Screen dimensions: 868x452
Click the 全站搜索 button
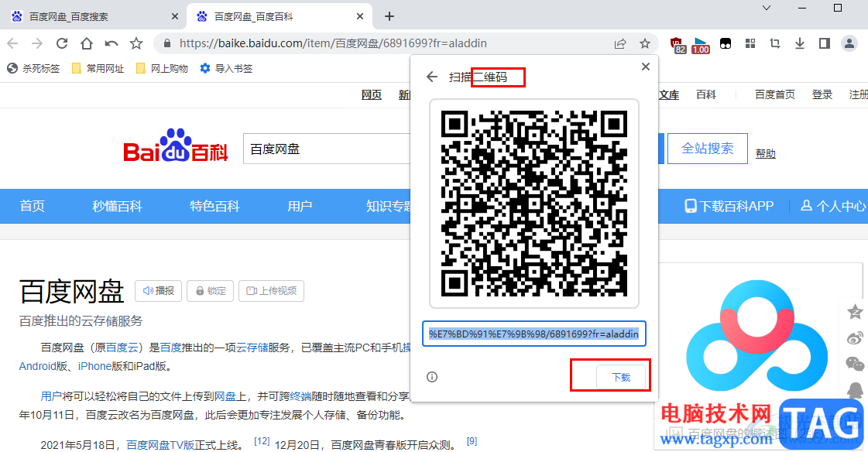pyautogui.click(x=708, y=149)
